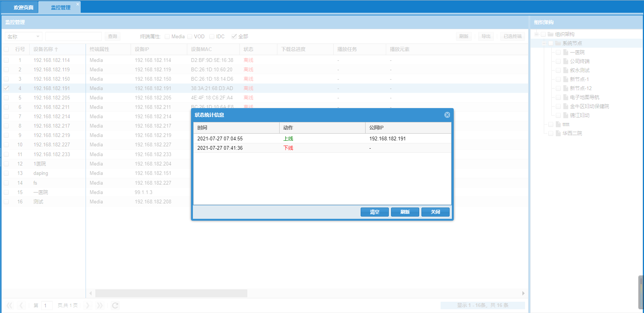Sort dialog table by 时间 column
Screen dimensions: 644x313
[236, 128]
